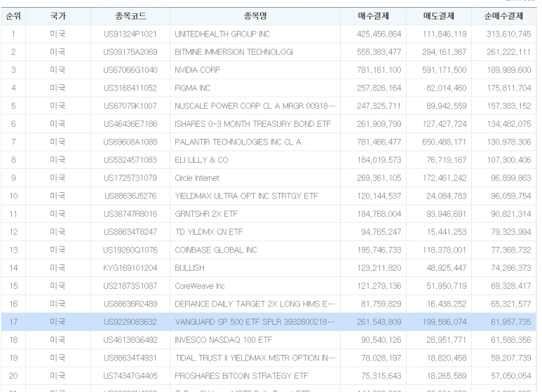Click stock code US5324571083
The height and width of the screenshot is (392, 542).
tap(130, 160)
